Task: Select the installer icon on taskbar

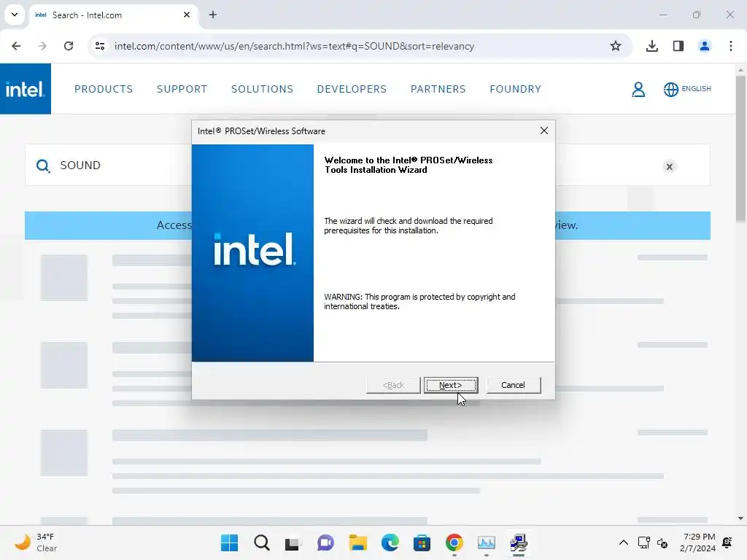Action: coord(519,542)
